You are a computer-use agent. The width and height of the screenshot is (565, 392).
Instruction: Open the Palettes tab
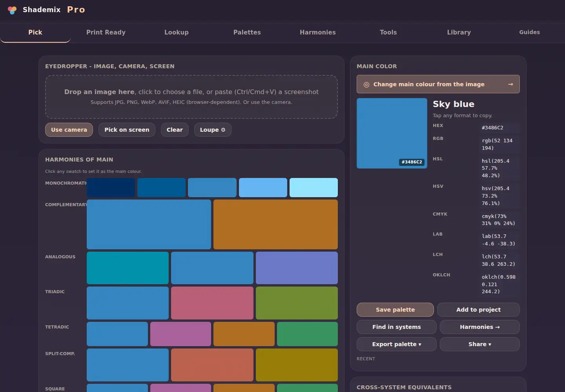pyautogui.click(x=247, y=32)
